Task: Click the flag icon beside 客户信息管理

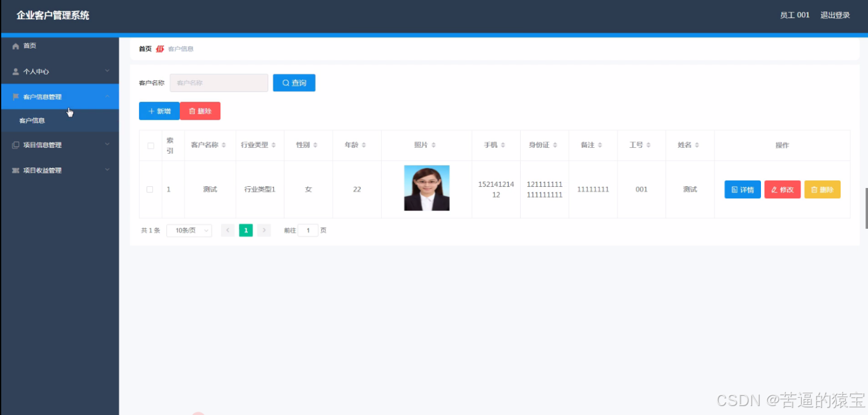Action: pyautogui.click(x=16, y=97)
